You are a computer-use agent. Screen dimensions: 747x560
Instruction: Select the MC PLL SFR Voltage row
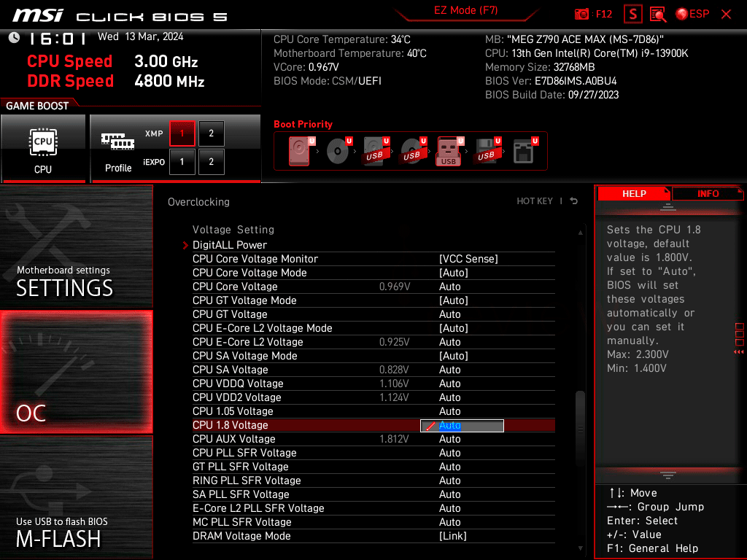point(373,522)
